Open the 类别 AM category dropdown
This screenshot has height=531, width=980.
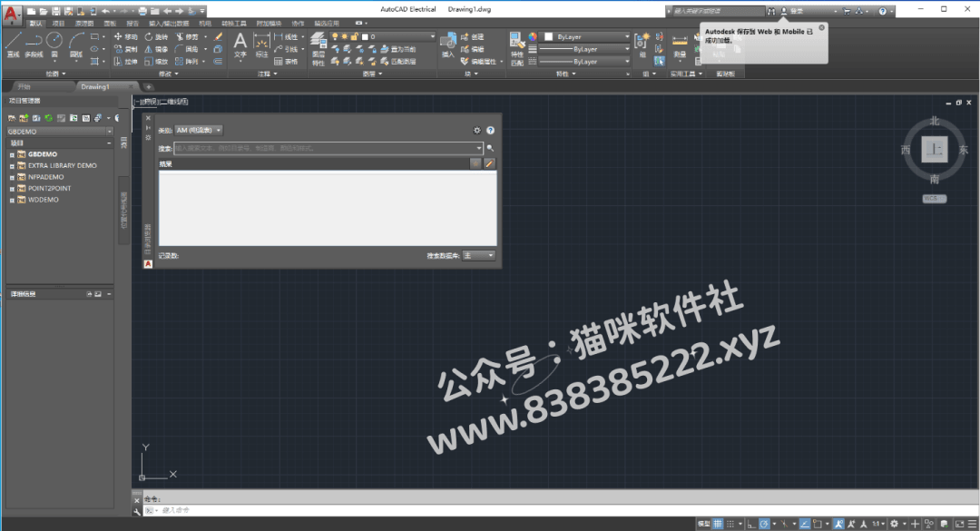(198, 130)
